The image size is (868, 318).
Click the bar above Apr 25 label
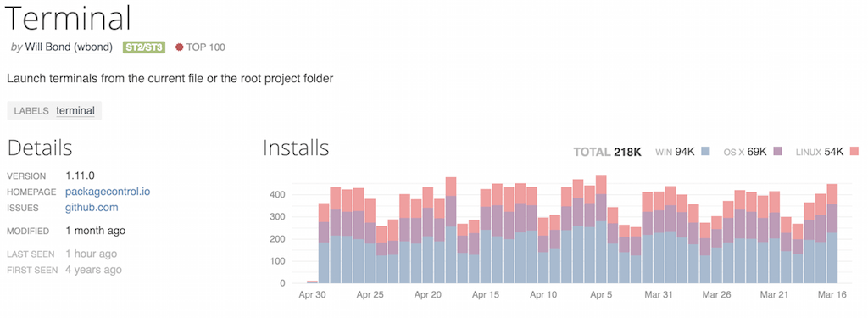(370, 241)
